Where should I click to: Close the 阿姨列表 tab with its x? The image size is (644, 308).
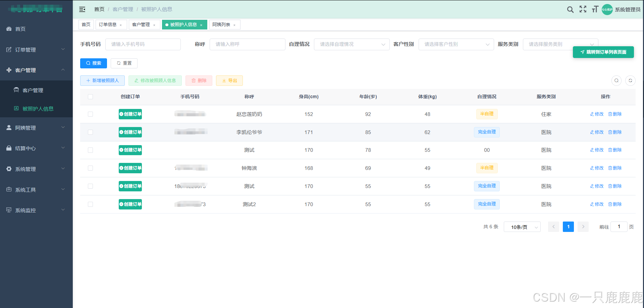[234, 25]
